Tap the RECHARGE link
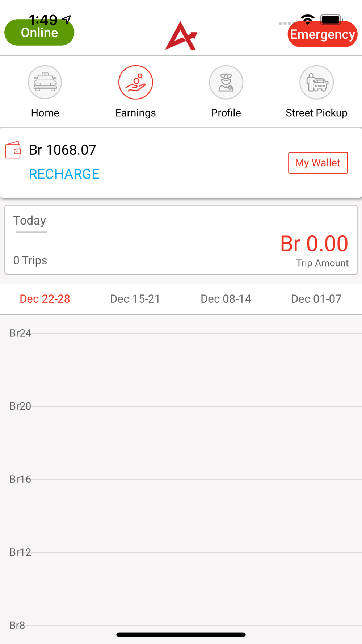362x644 pixels. 64,174
